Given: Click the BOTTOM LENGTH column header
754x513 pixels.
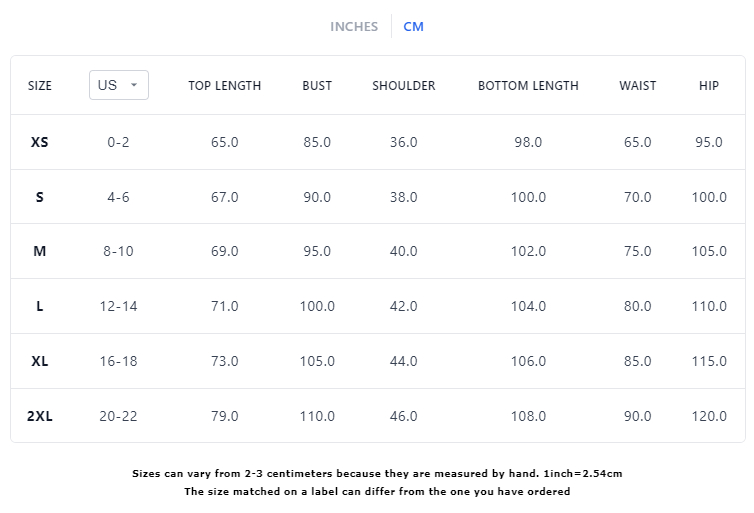Looking at the screenshot, I should tap(528, 86).
